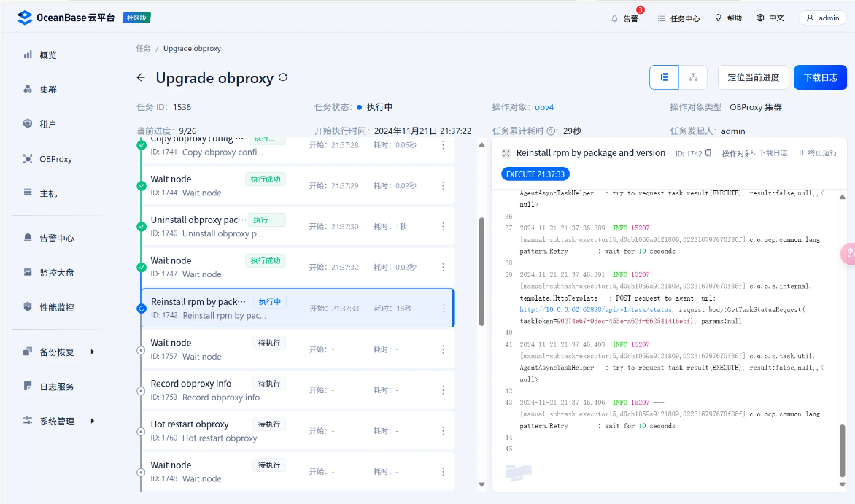Open the 告警 alert bell notifications
Screen dimensions: 855x504
click(x=624, y=18)
